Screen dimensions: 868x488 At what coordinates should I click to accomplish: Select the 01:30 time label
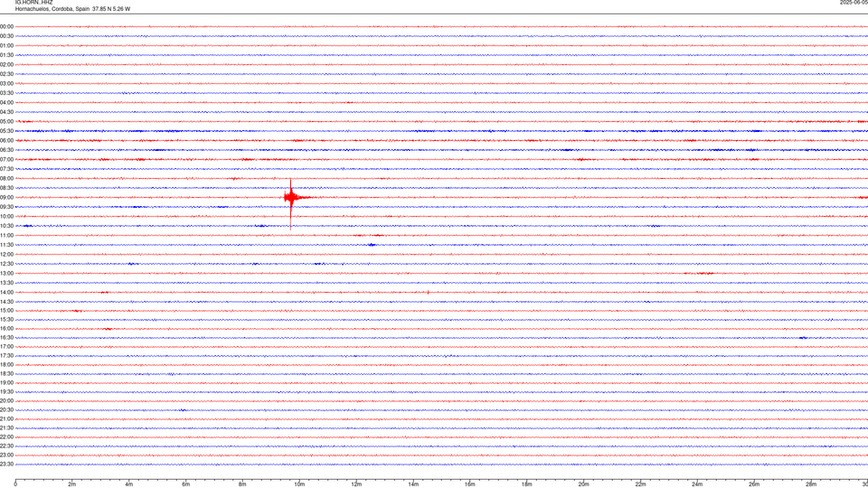tap(6, 55)
